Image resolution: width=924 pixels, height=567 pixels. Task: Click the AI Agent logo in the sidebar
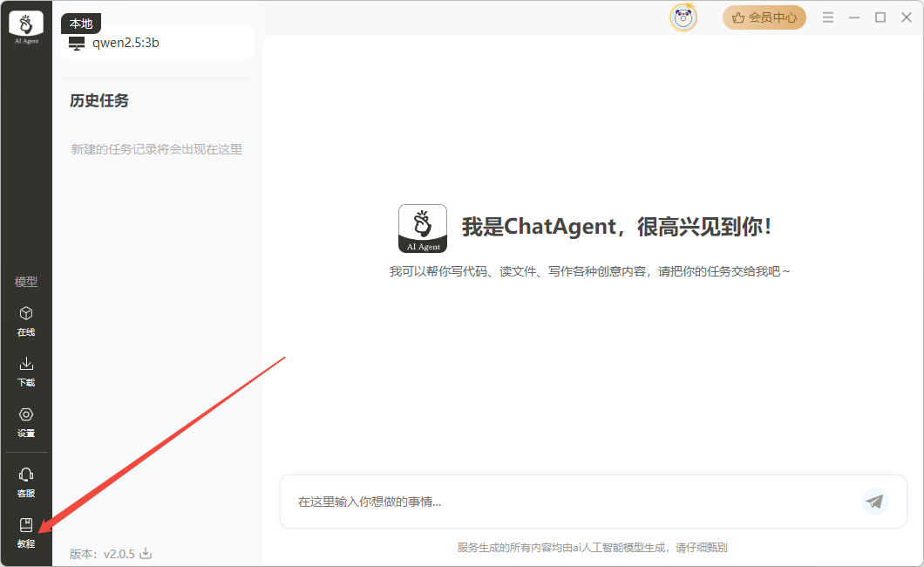26,27
